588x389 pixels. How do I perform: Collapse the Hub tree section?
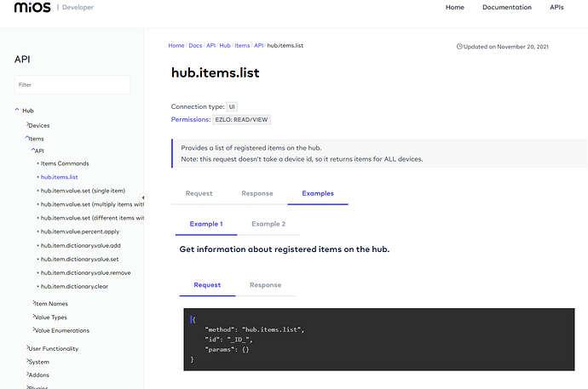pyautogui.click(x=17, y=110)
